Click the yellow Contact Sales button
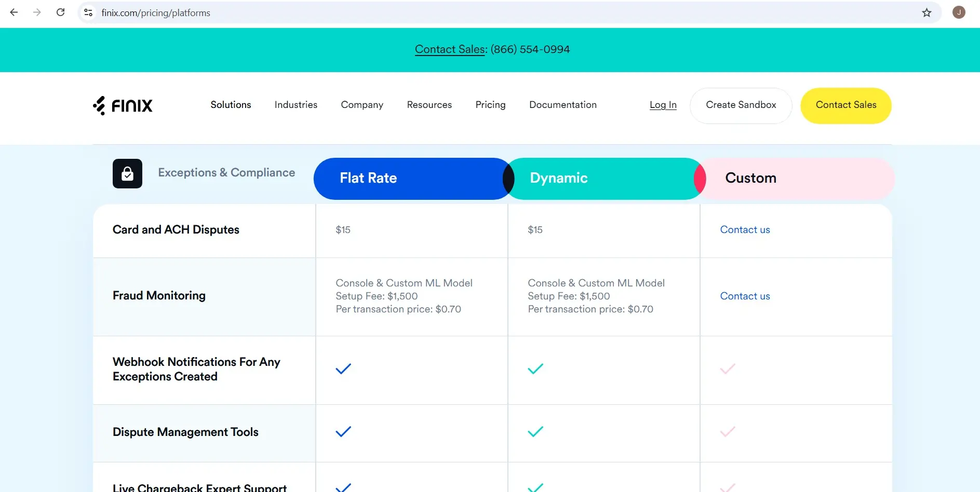This screenshot has width=980, height=492. pyautogui.click(x=845, y=105)
